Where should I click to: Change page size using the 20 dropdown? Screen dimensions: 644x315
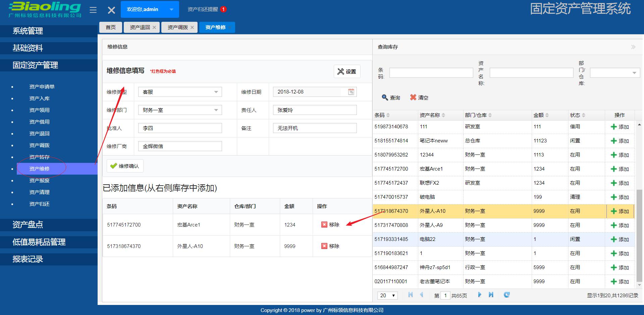click(x=387, y=295)
